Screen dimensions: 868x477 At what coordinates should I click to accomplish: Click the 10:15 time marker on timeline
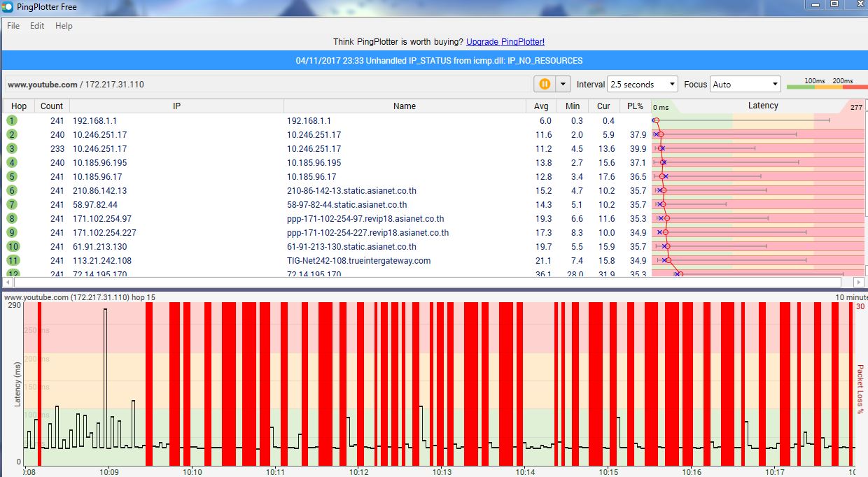click(608, 472)
